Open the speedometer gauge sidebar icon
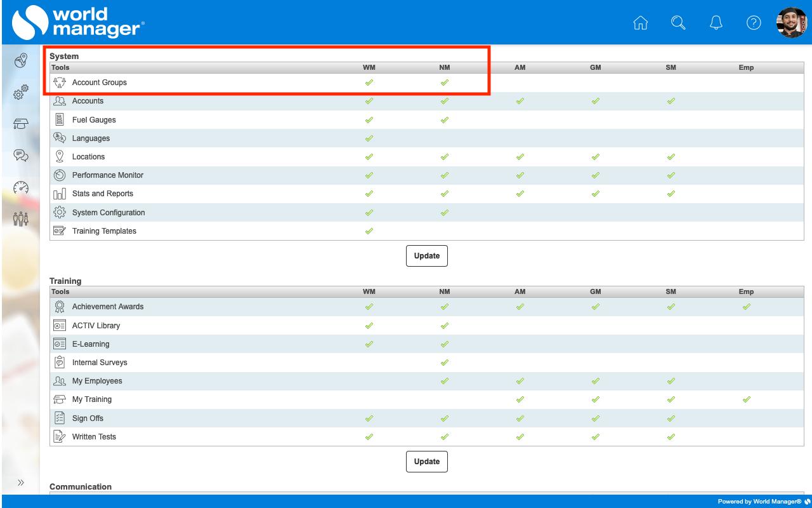The image size is (812, 508). (x=21, y=187)
